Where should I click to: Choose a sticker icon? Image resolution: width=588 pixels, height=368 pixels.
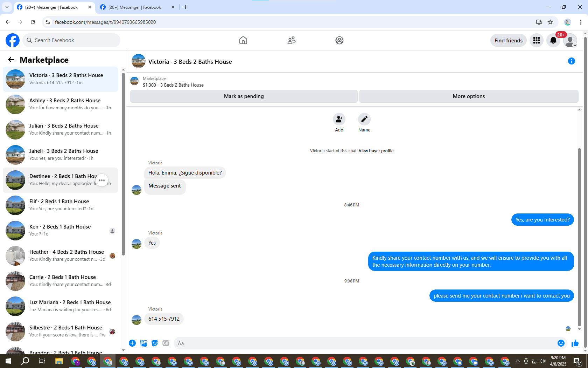[155, 343]
